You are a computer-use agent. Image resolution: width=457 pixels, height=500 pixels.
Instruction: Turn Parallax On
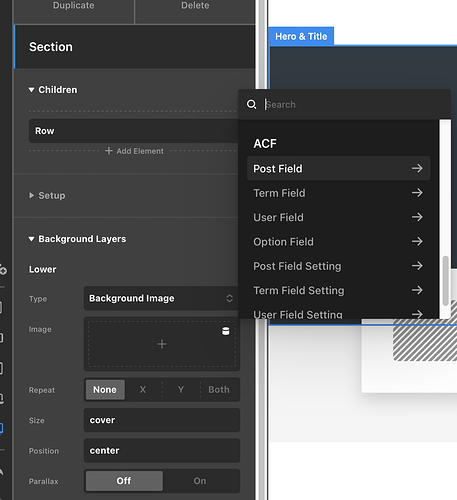tap(200, 481)
